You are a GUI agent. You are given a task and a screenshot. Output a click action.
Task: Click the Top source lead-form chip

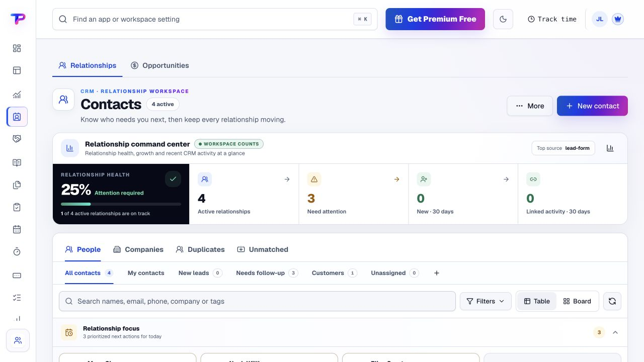point(563,148)
